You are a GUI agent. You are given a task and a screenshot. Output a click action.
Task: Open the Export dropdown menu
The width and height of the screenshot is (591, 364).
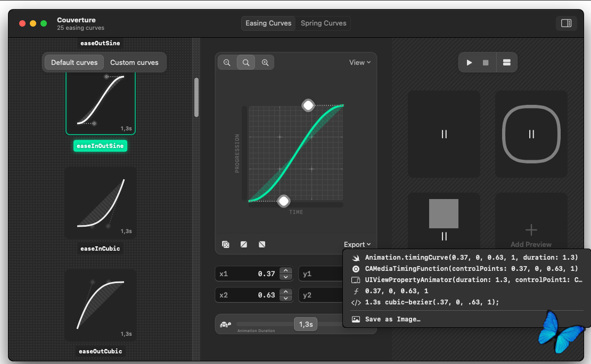tap(357, 245)
